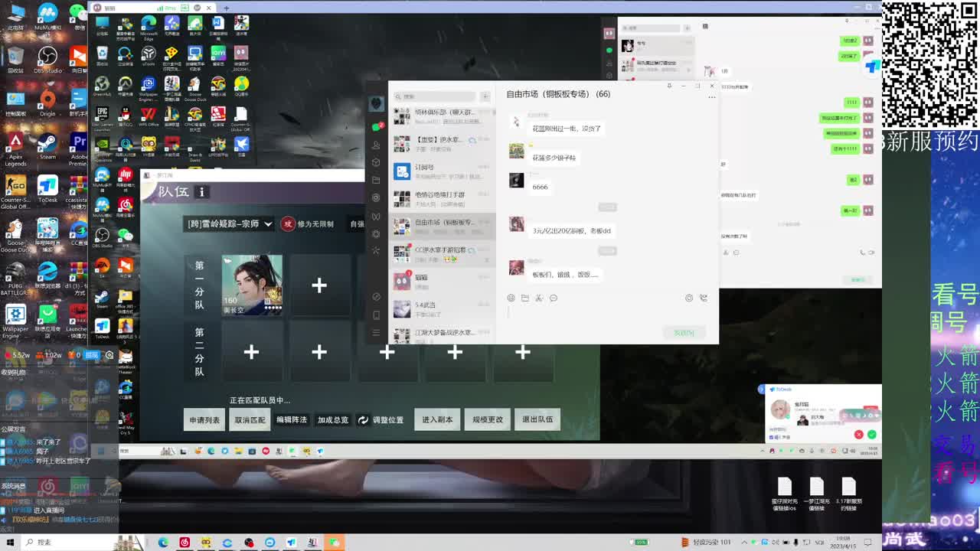Open WeChat favorites cube icon
This screenshot has width=980, height=551.
pos(376,162)
